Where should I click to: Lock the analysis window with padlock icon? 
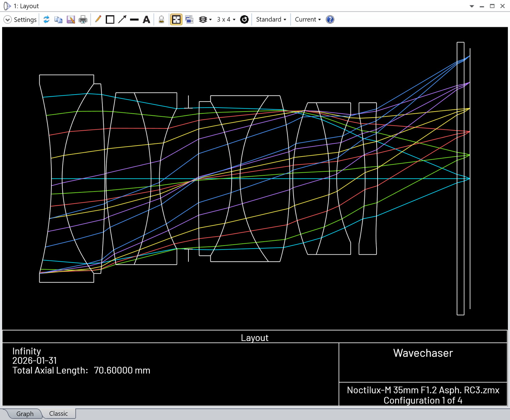pos(161,19)
